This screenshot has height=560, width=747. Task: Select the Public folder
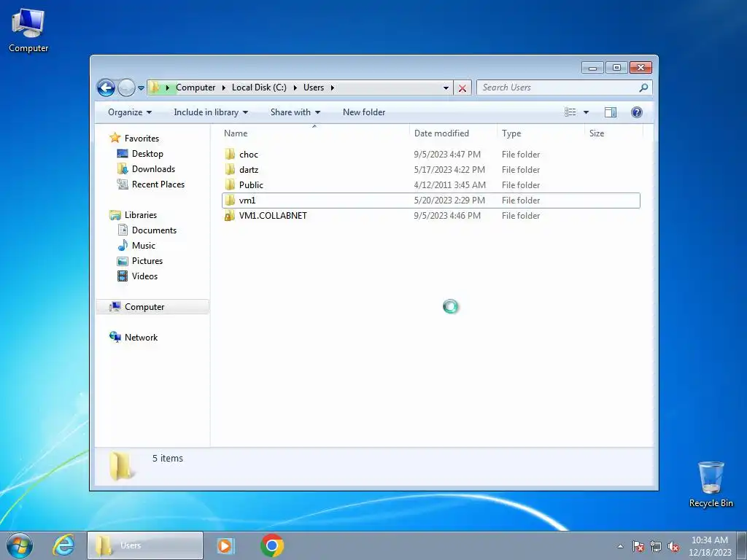(431, 184)
